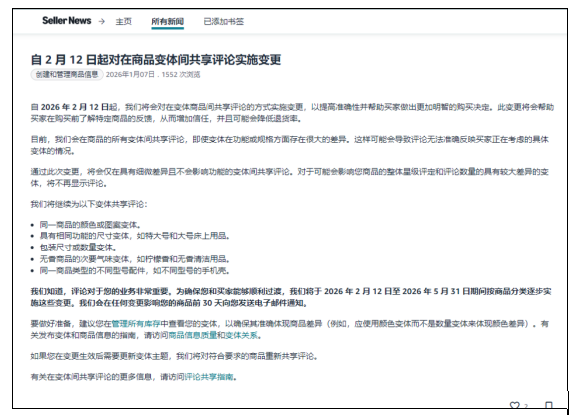This screenshot has height=416, width=573.
Task: Click the bullet 无香商品的次要气味变体
Action: click(x=134, y=259)
